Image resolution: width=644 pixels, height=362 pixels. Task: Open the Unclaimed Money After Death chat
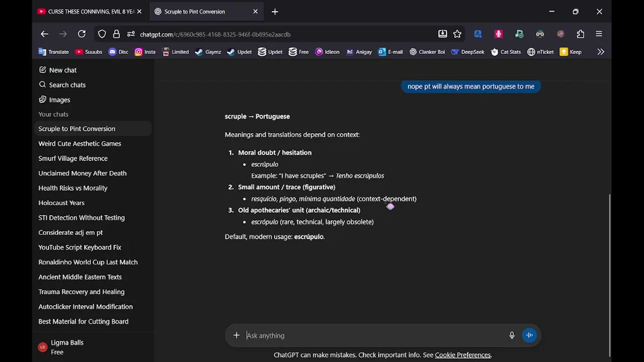(x=93, y=173)
